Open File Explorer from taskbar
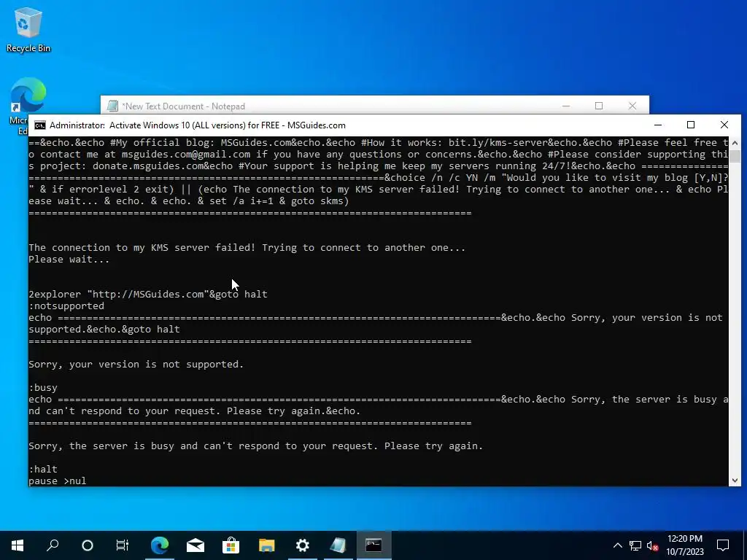The image size is (747, 560). (x=267, y=545)
